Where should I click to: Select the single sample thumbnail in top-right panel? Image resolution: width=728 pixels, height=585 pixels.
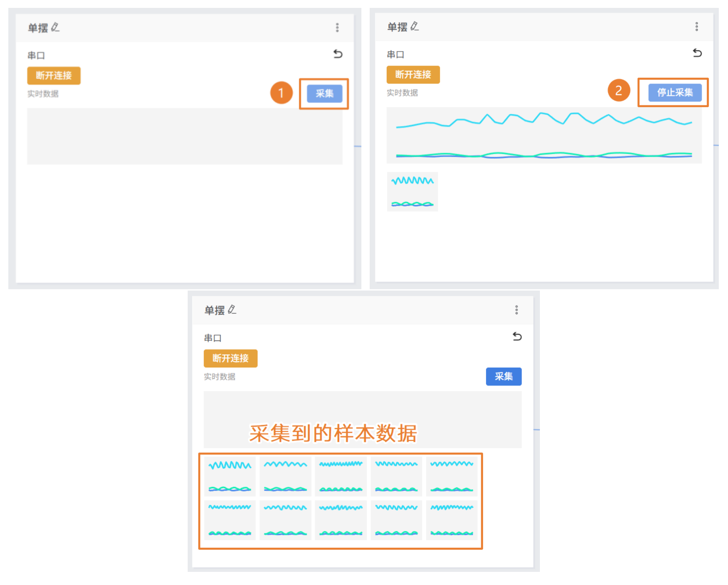coord(412,192)
